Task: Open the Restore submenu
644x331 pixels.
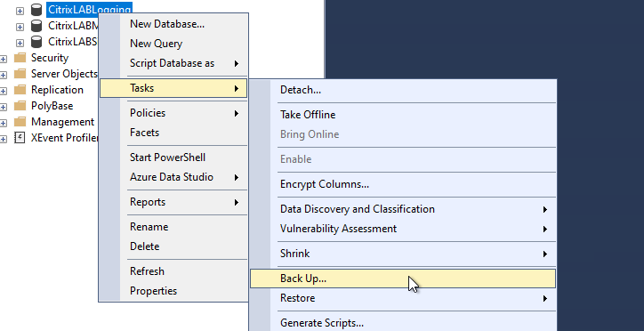Action: 402,298
